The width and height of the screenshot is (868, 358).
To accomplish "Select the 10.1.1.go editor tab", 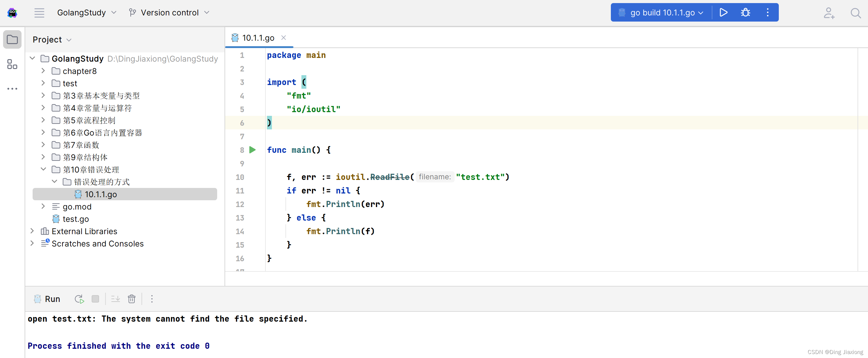I will click(x=258, y=38).
